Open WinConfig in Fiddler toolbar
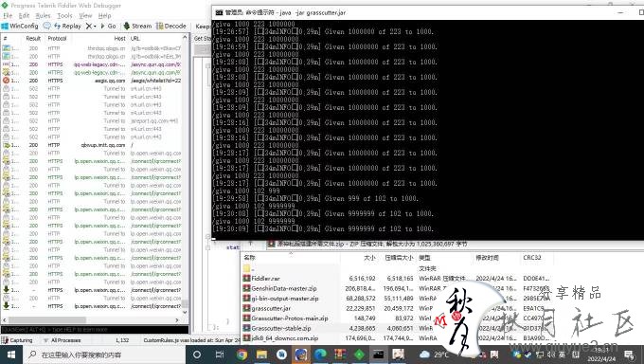This screenshot has height=364, width=644. pos(20,26)
